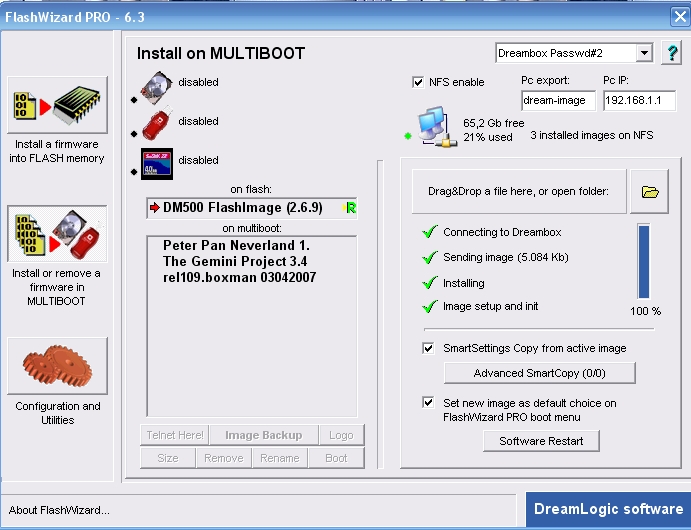Click green checkmark next to Image setup and init
Image resolution: width=691 pixels, height=530 pixels.
tap(430, 306)
